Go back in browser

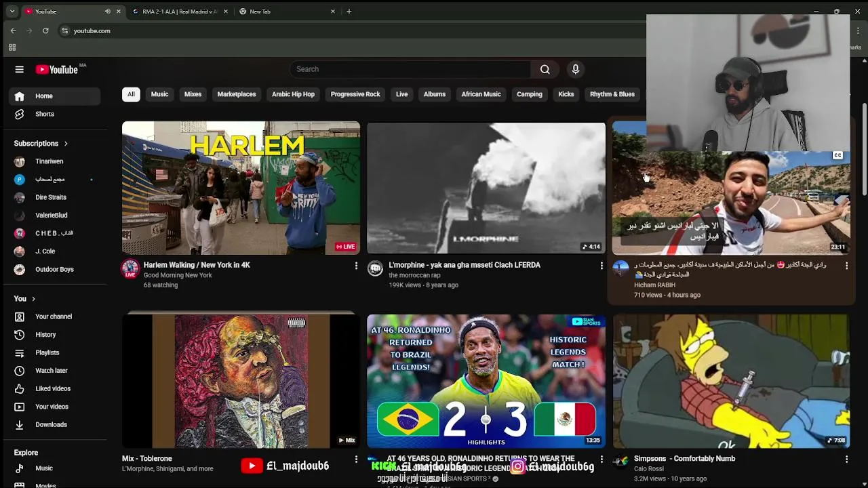pyautogui.click(x=13, y=30)
